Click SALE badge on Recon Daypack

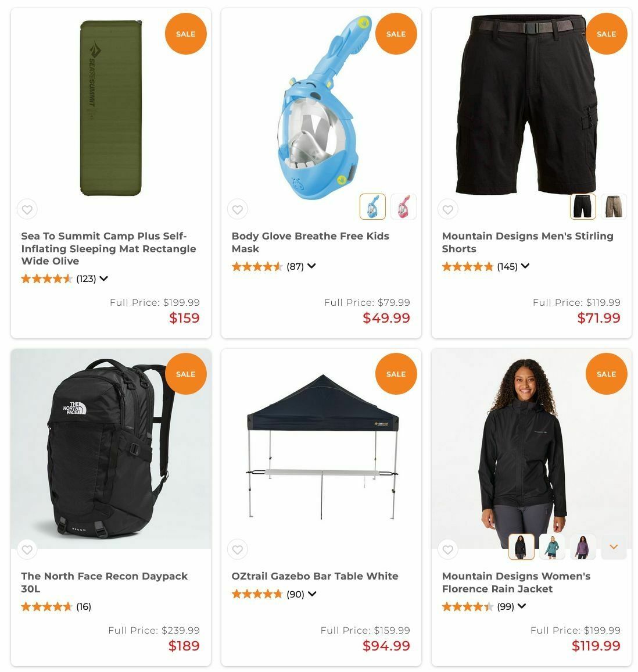click(185, 374)
